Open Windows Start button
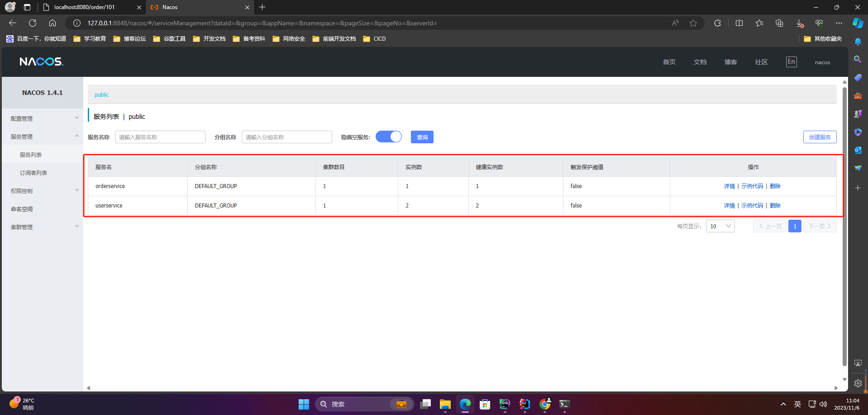 (x=304, y=404)
